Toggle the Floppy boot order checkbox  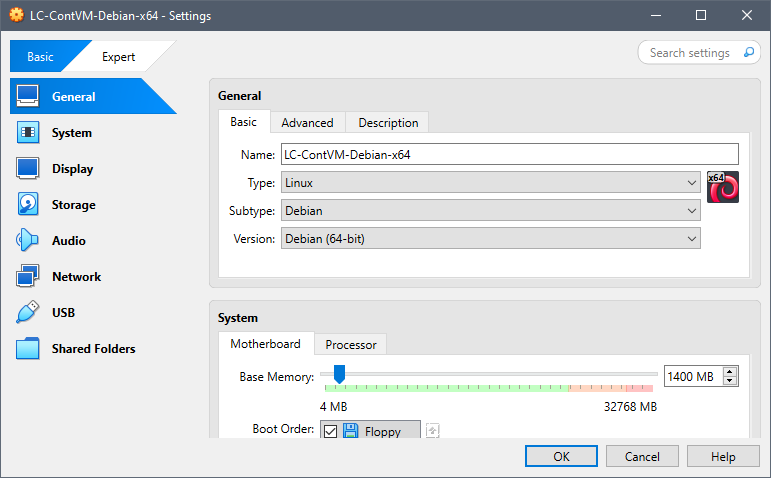point(330,431)
